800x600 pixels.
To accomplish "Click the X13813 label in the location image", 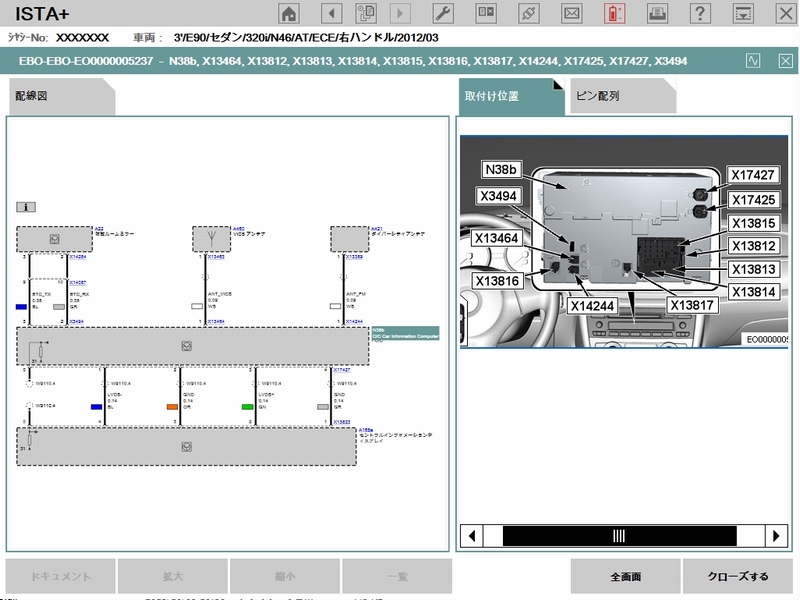I will (754, 269).
